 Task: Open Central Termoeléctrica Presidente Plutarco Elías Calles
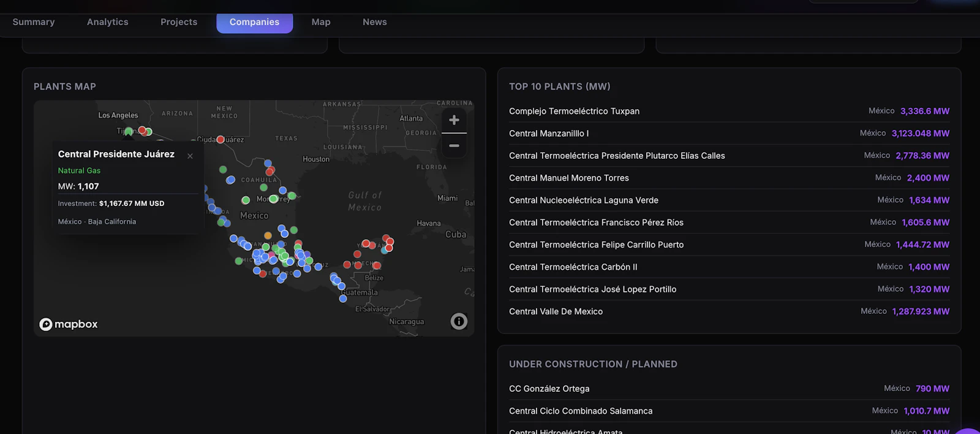pos(729,156)
